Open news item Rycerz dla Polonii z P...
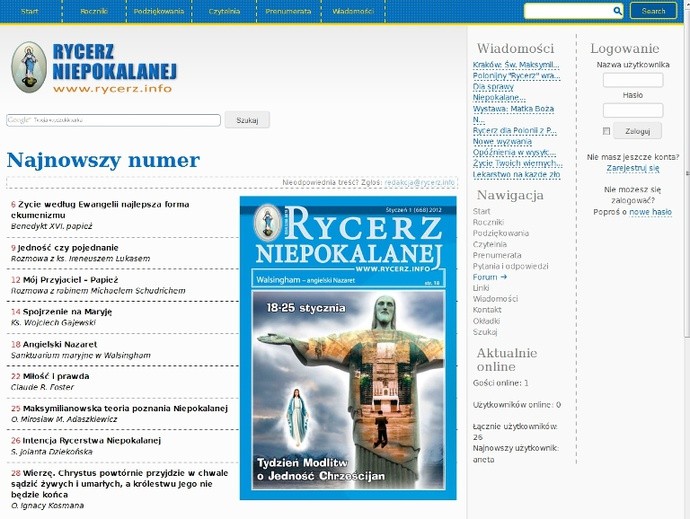Viewport: 690px width, 519px height. pyautogui.click(x=514, y=130)
